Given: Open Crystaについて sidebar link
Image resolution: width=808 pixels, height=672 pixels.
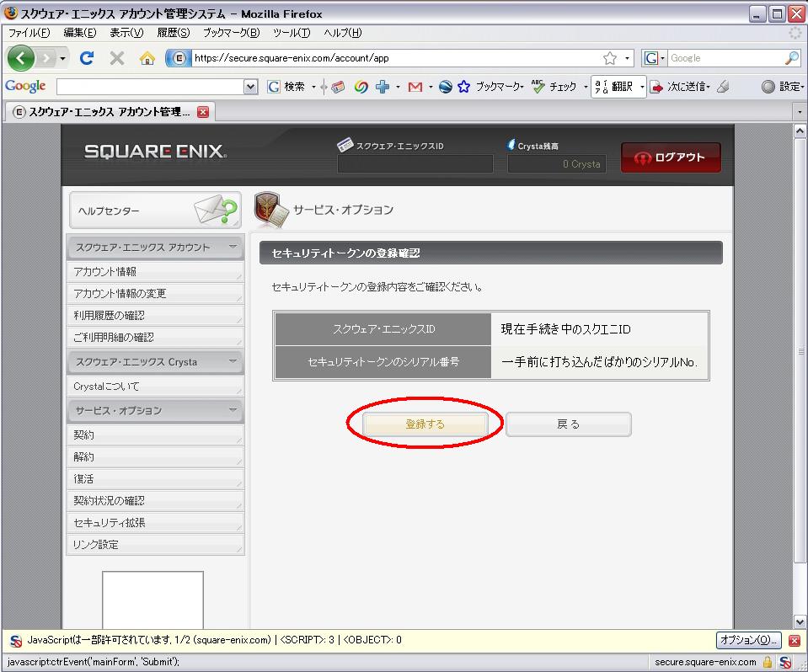Looking at the screenshot, I should click(x=155, y=387).
